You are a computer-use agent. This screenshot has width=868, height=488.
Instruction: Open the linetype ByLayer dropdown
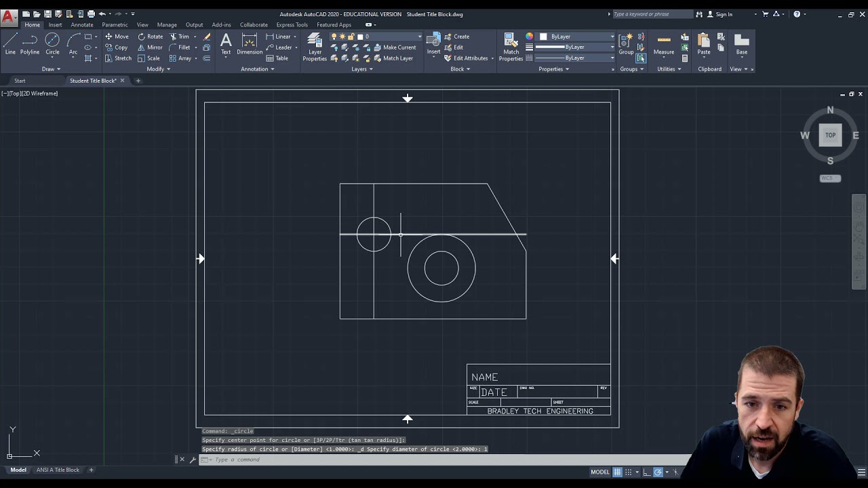point(575,58)
